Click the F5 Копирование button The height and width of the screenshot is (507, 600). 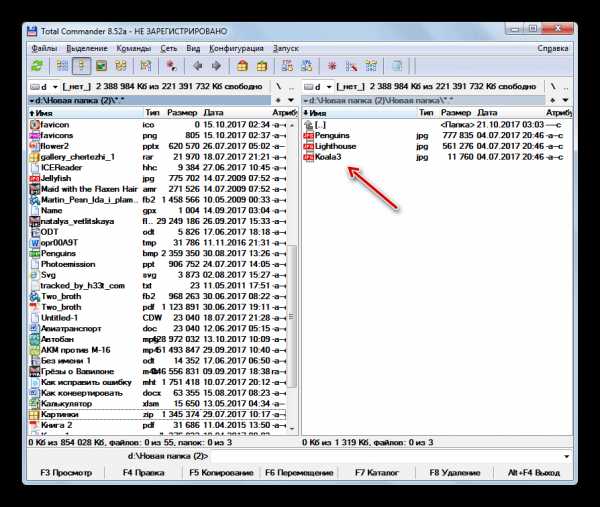[x=221, y=473]
